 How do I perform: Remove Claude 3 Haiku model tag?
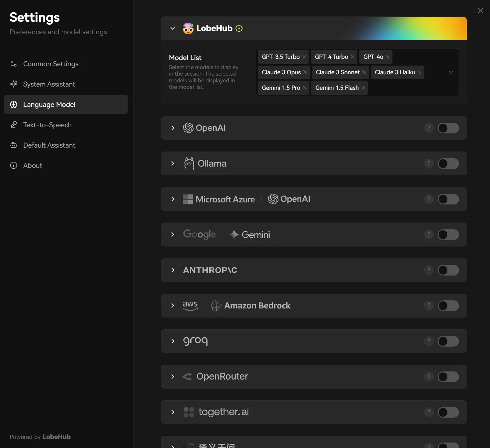click(x=419, y=72)
